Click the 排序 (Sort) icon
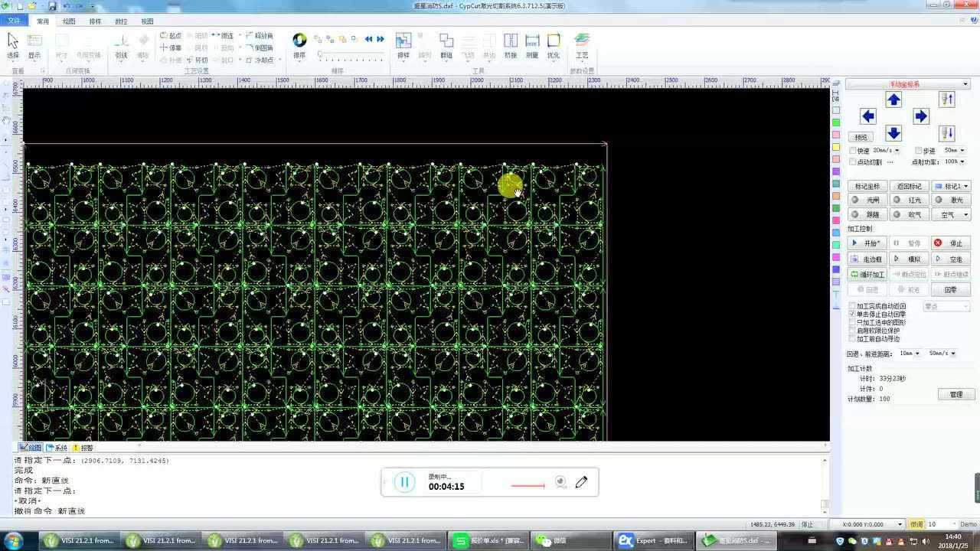The image size is (980, 551). tap(299, 45)
